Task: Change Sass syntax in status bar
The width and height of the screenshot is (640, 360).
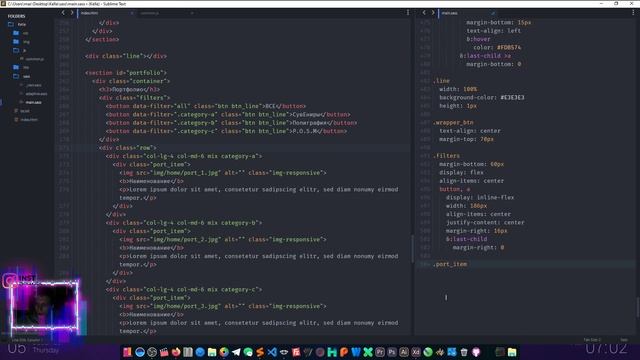Action: (x=624, y=340)
